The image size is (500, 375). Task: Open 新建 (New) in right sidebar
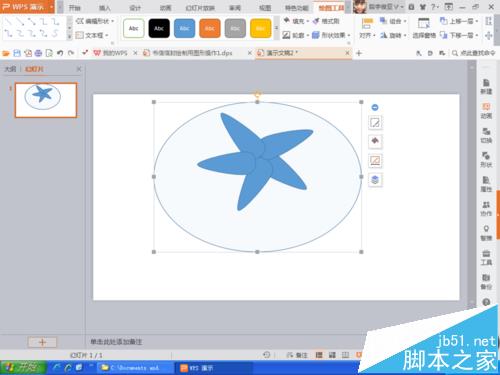[486, 87]
